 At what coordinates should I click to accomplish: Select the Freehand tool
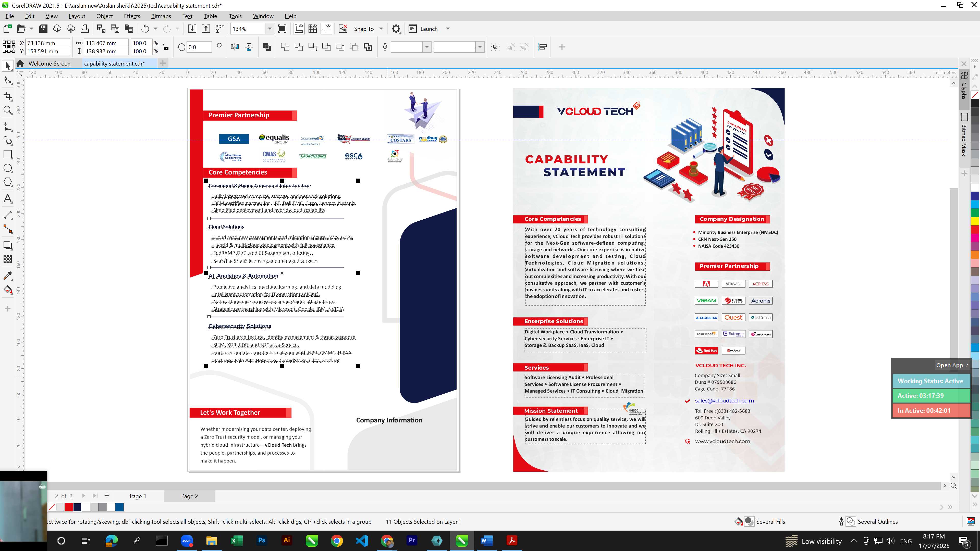pos(8,126)
